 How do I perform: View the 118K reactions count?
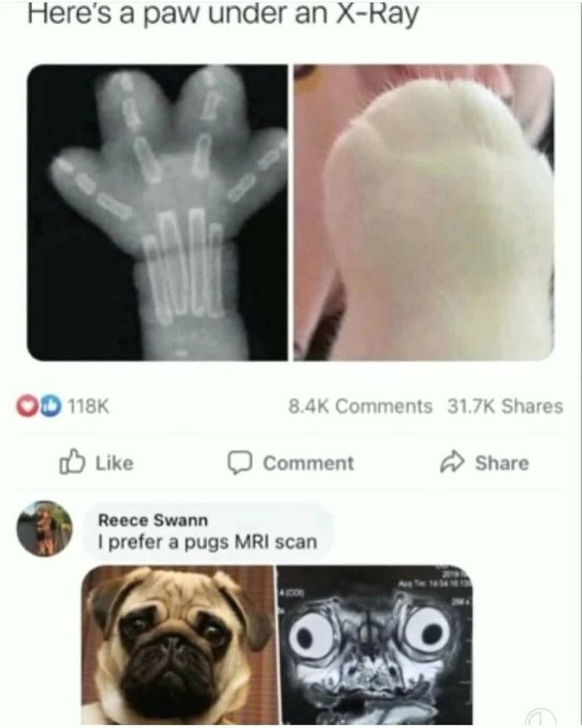pos(89,406)
